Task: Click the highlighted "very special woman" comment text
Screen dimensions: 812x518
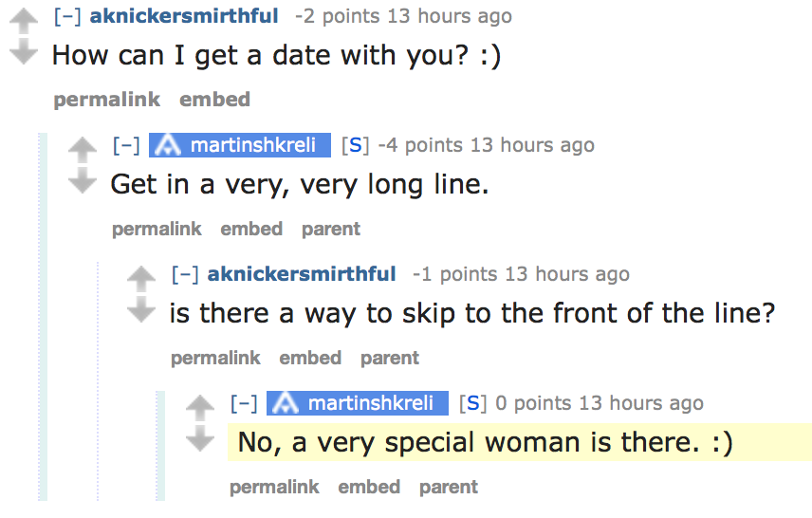Action: coord(485,442)
